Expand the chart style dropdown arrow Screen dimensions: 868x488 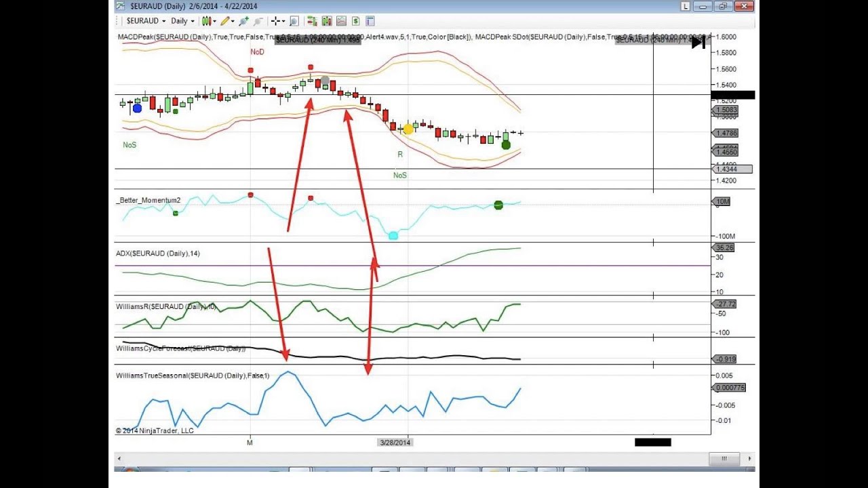point(215,21)
